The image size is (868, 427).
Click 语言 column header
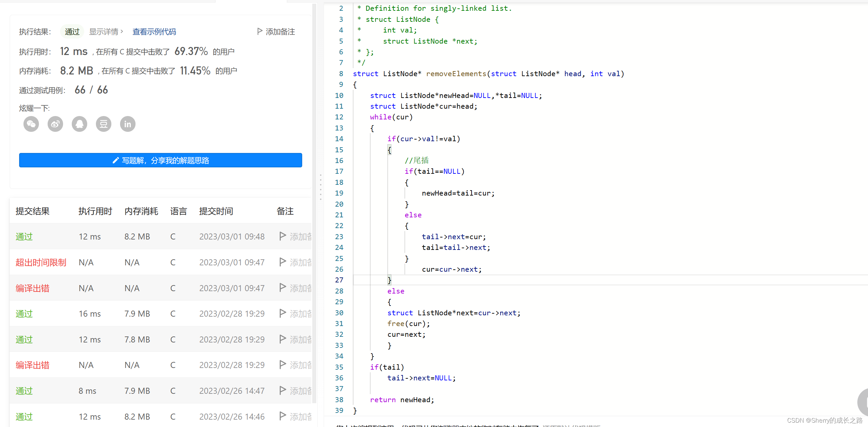coord(178,211)
